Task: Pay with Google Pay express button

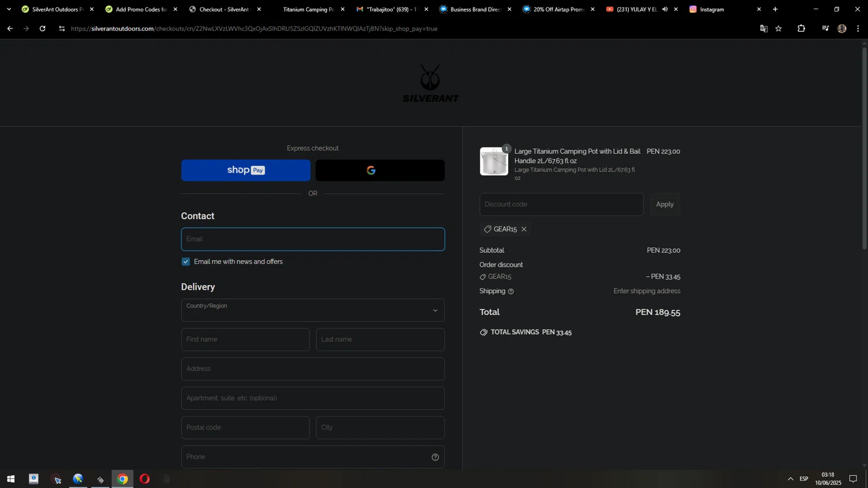Action: pos(380,170)
